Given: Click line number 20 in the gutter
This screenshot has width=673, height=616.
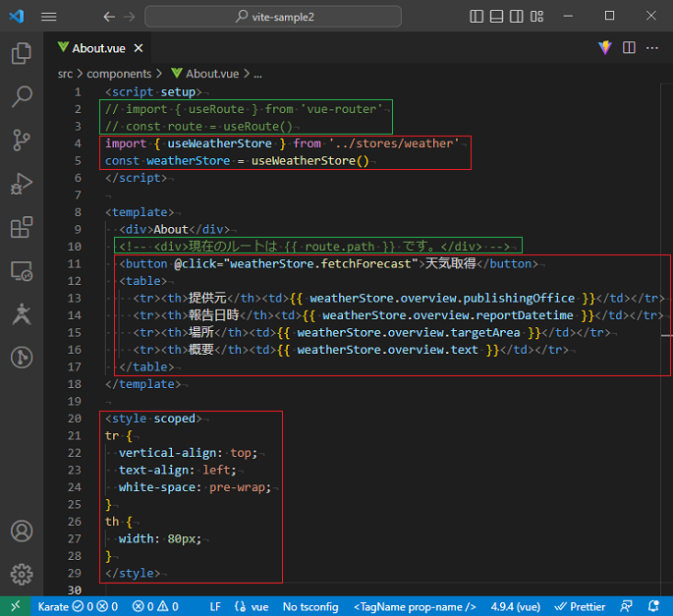Looking at the screenshot, I should (75, 419).
